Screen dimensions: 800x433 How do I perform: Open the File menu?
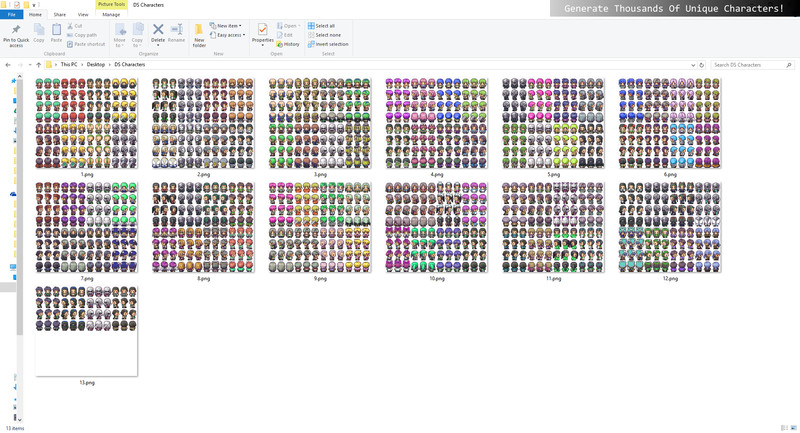12,15
